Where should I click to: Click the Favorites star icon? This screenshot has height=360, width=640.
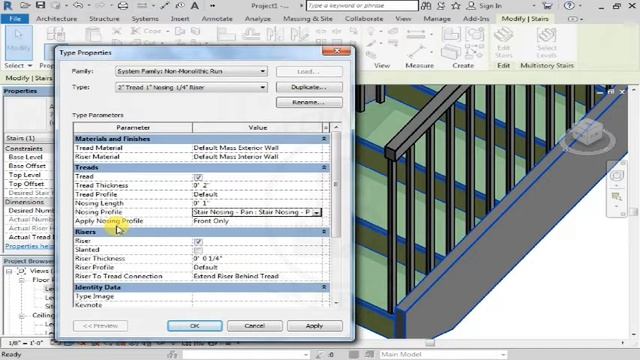pyautogui.click(x=456, y=6)
